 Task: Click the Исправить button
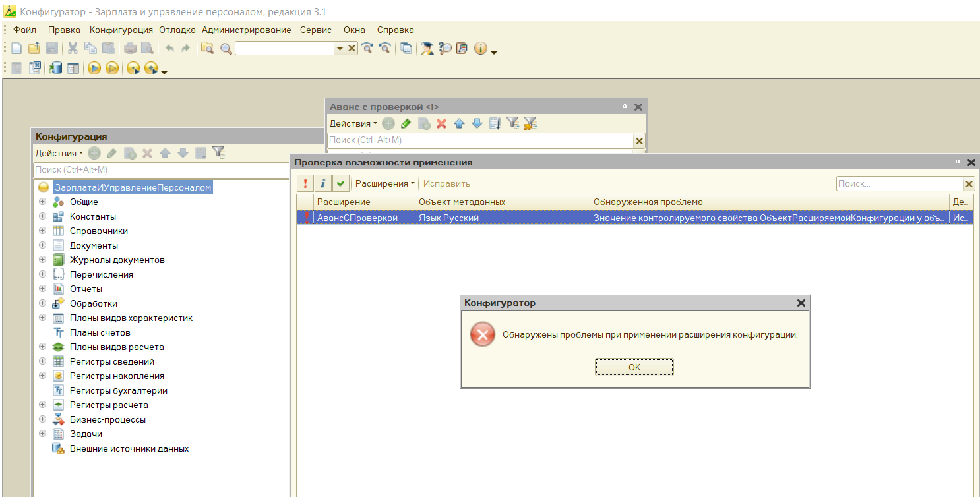pos(446,183)
